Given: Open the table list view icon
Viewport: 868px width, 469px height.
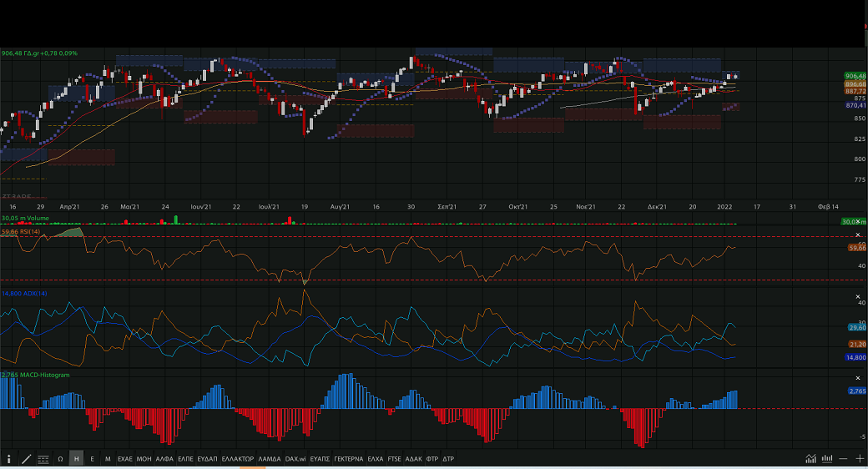Looking at the screenshot, I should click(x=43, y=459).
